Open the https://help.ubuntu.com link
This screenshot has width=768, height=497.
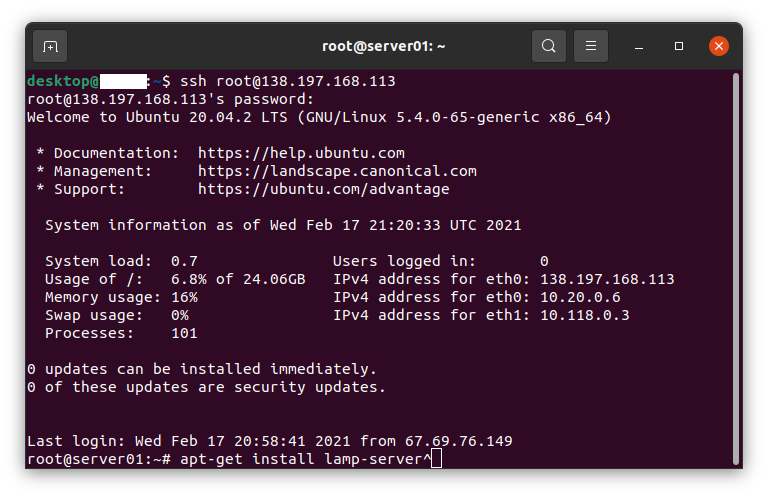coord(301,153)
